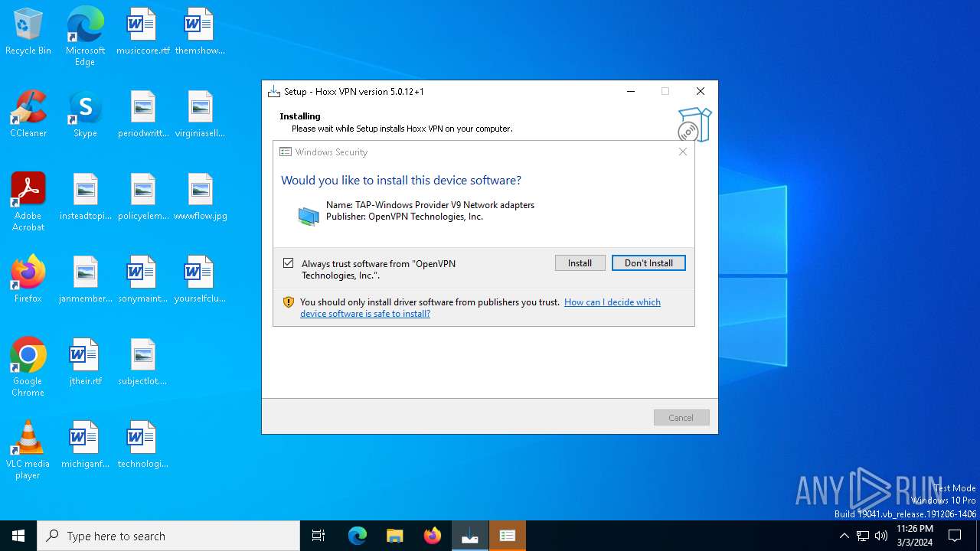980x551 pixels.
Task: Open the Windows Security dialog taskbar item
Action: point(508,536)
